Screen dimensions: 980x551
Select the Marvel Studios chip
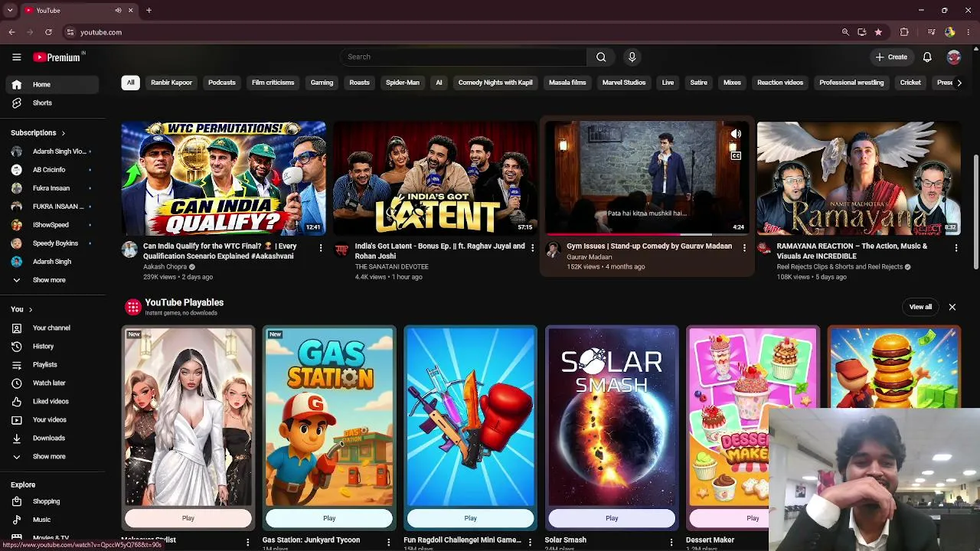pyautogui.click(x=624, y=83)
